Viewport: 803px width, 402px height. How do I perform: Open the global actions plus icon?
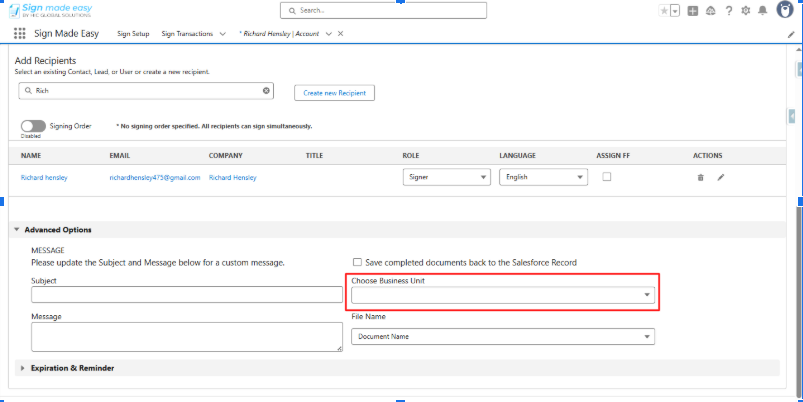(x=693, y=10)
